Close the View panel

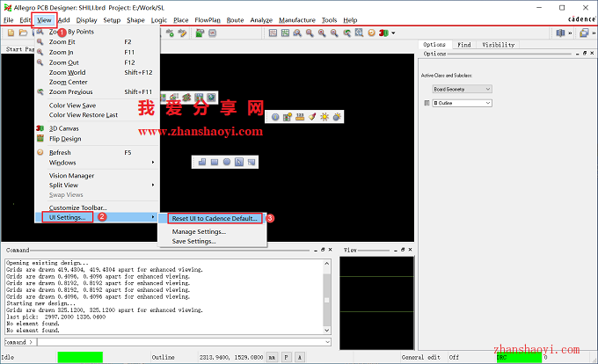pos(410,250)
